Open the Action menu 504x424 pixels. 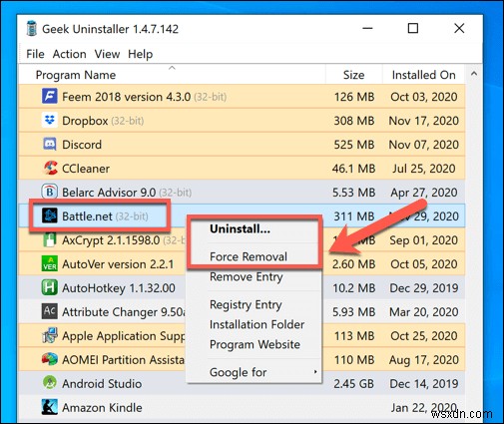(x=69, y=54)
